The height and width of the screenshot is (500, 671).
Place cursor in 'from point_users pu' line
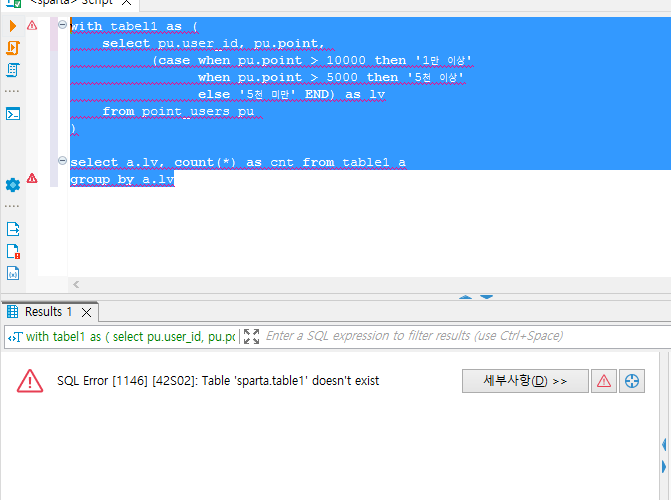tap(178, 111)
